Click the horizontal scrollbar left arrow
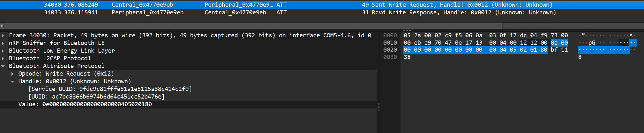 pos(2,26)
